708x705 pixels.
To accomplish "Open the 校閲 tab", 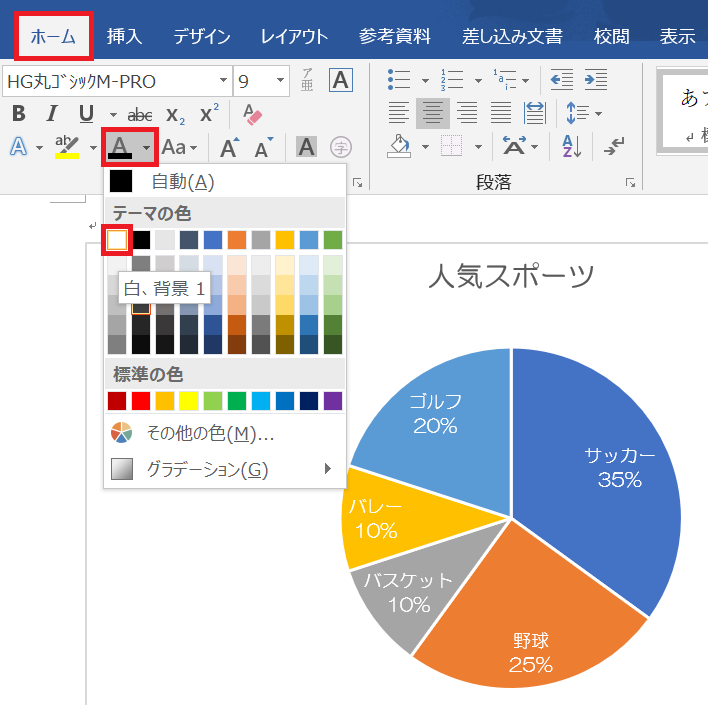I will tap(611, 36).
